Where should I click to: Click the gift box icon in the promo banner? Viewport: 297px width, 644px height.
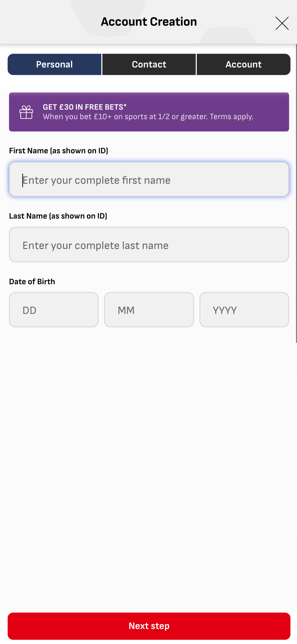click(26, 112)
